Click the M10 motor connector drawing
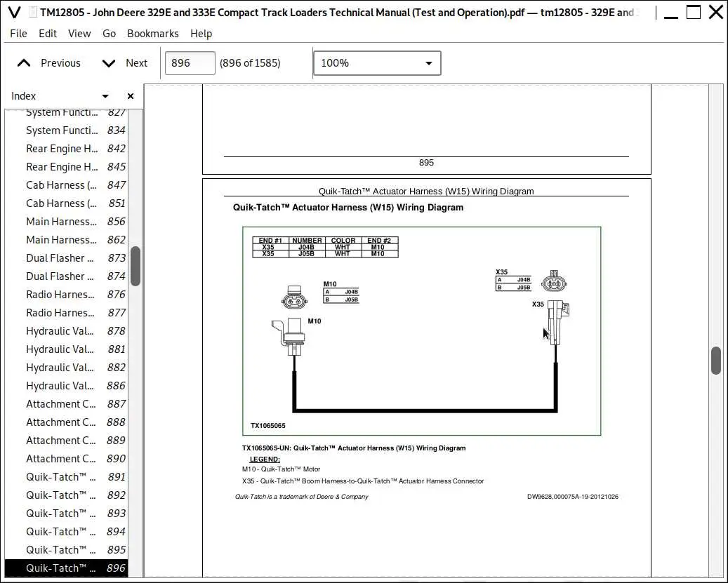Screen dimensions: 728x583 (x=289, y=337)
